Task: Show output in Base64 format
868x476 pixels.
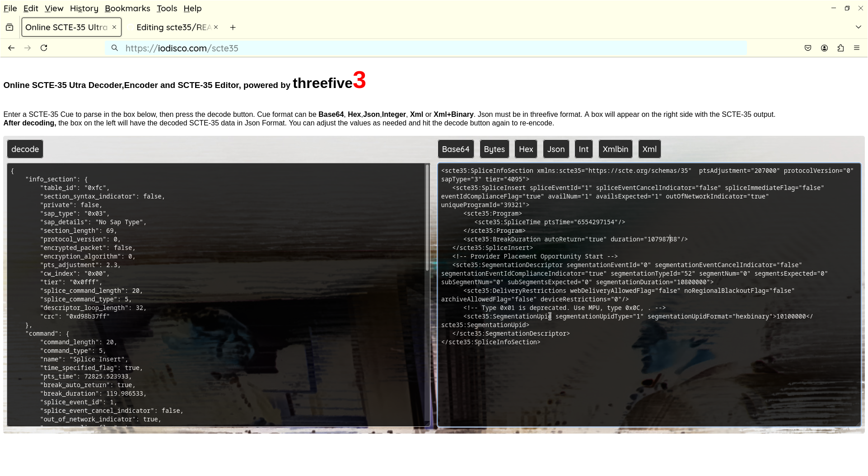Action: [456, 149]
